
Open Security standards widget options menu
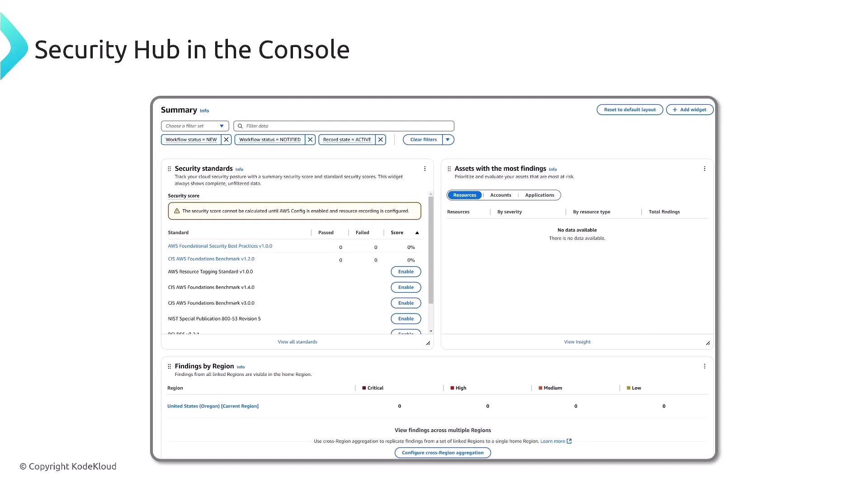pos(425,169)
